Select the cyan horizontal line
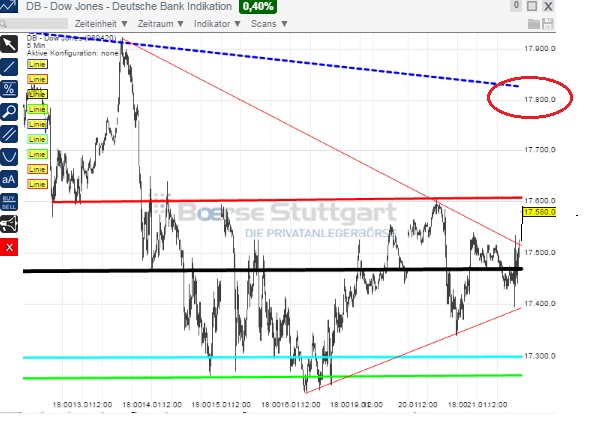Image resolution: width=591 pixels, height=443 pixels. (x=273, y=357)
